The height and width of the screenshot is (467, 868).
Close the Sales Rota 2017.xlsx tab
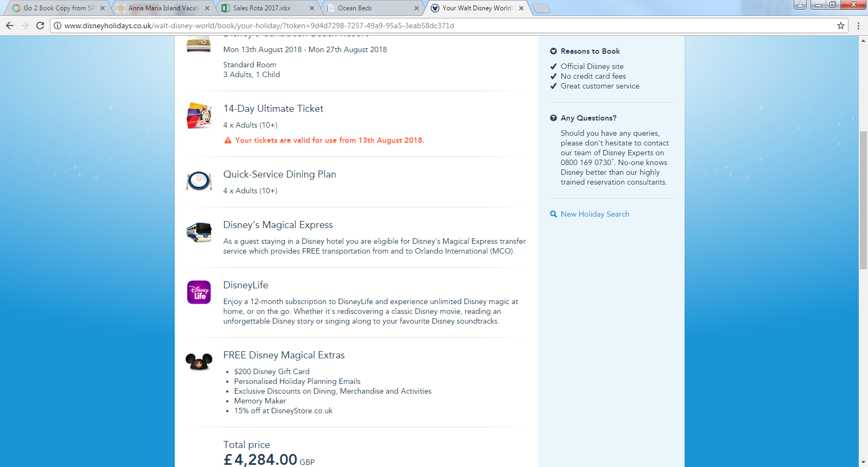(312, 8)
